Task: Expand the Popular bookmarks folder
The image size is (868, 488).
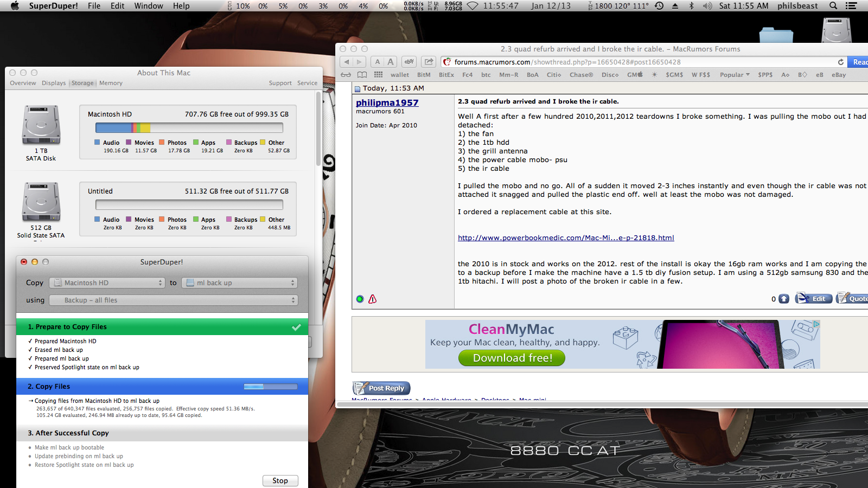Action: coord(735,75)
